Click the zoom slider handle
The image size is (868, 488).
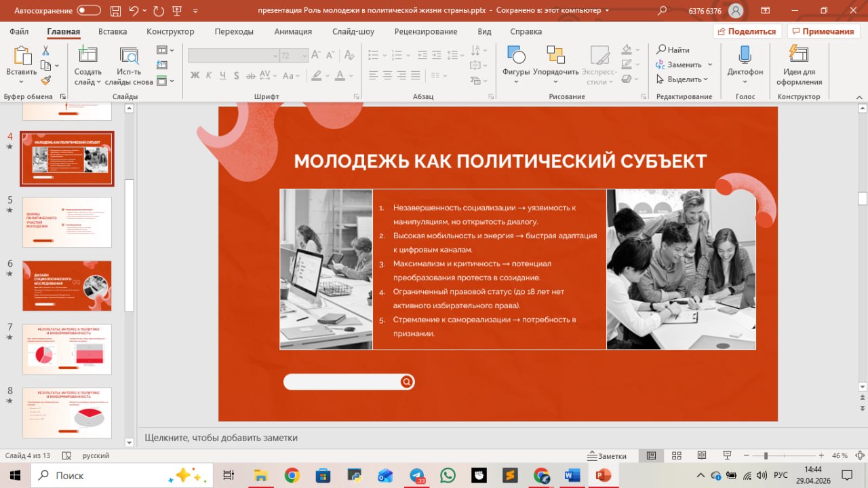point(766,455)
